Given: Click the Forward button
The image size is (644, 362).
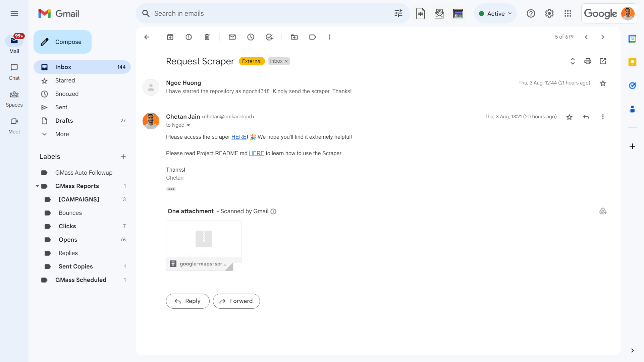Looking at the screenshot, I should click(236, 301).
